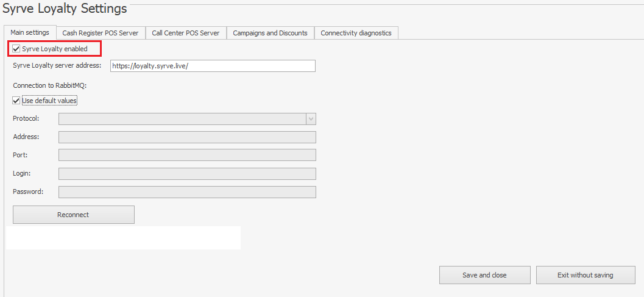This screenshot has height=297, width=644.
Task: Click the Syrve Loyalty server address label
Action: (x=57, y=65)
